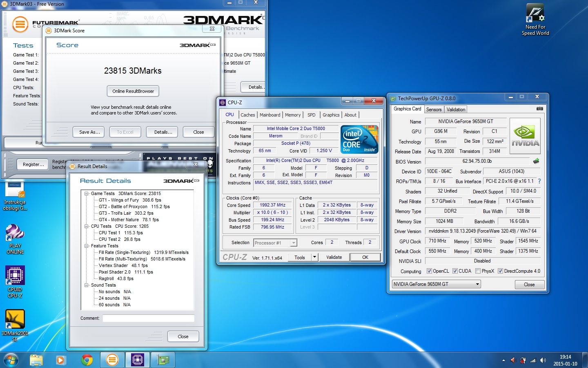Click the NVIDIA logo in GPU-Z
Viewport: 588px width, 368px height.
[525, 135]
